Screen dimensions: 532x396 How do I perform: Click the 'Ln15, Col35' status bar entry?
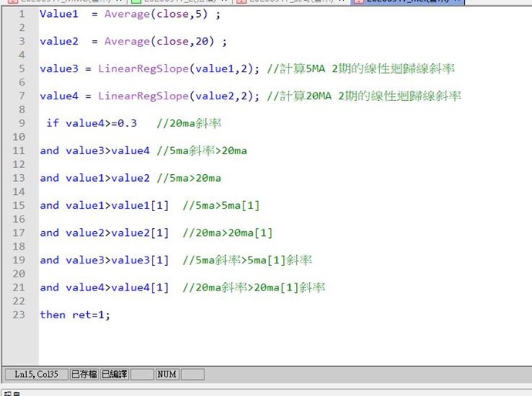(37, 374)
